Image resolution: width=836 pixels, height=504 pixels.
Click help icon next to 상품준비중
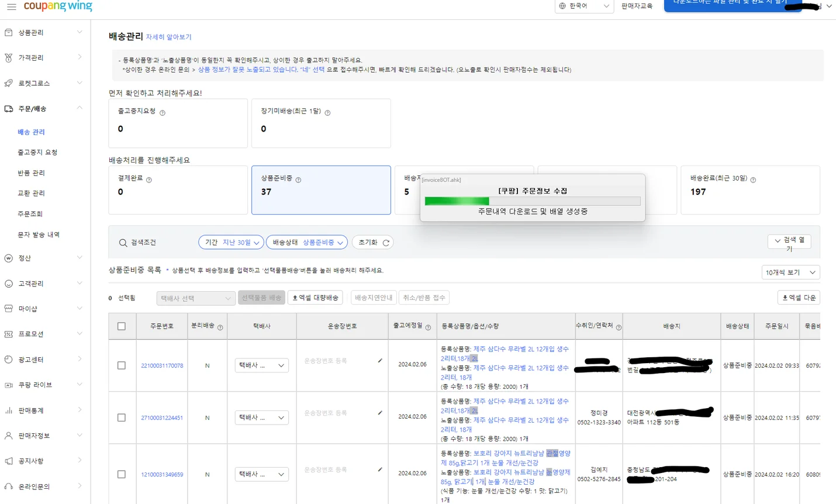click(298, 180)
